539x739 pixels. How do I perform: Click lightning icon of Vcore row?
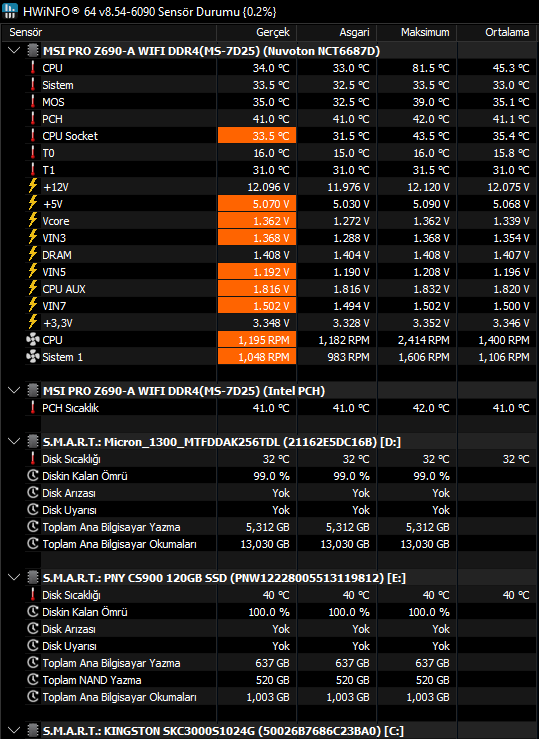click(33, 220)
